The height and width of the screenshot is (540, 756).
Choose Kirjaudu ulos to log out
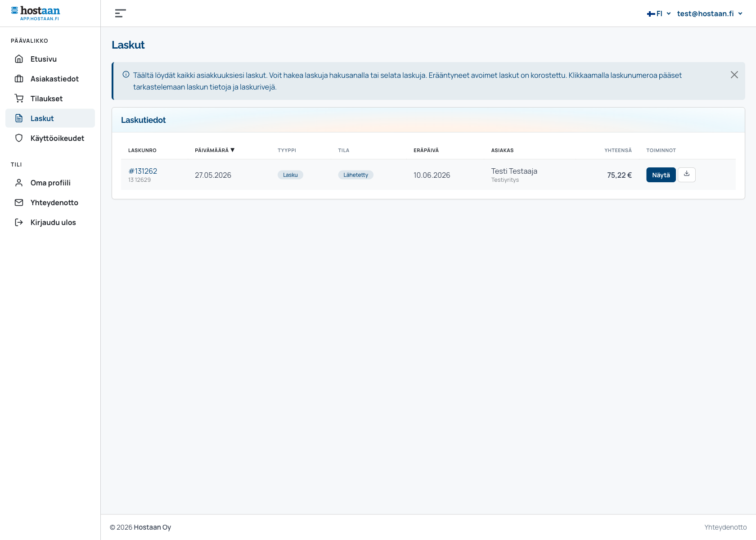click(50, 222)
